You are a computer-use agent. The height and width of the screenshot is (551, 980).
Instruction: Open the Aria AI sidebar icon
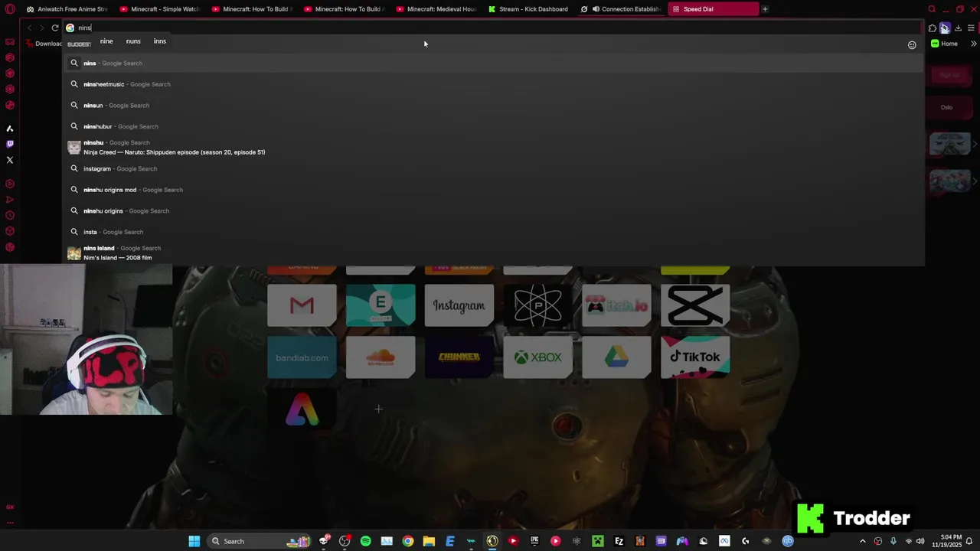pos(10,129)
